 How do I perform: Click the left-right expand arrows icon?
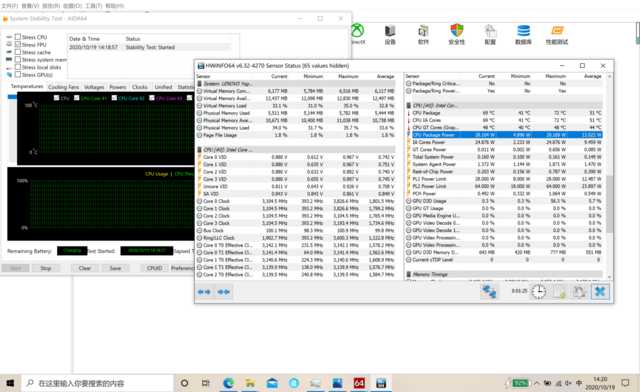(204, 292)
